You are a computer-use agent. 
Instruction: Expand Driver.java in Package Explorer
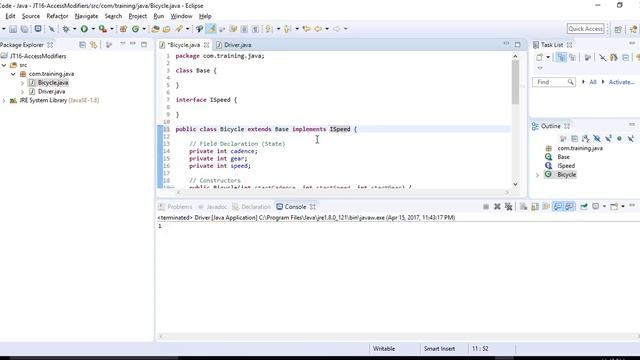[x=22, y=92]
